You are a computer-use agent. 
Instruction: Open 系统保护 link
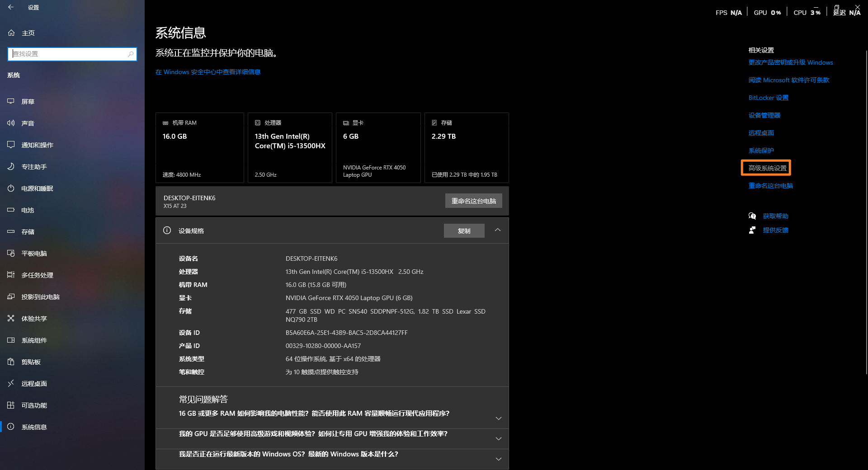coord(761,150)
